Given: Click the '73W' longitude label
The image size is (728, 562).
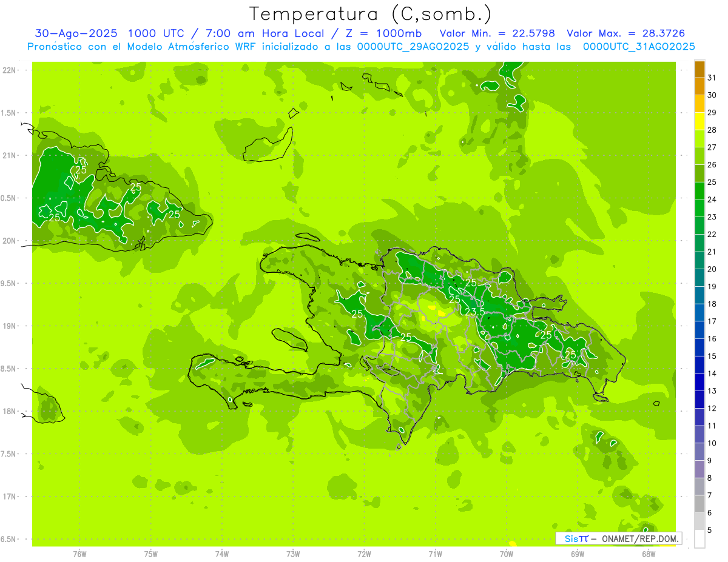Looking at the screenshot, I should (x=293, y=554).
